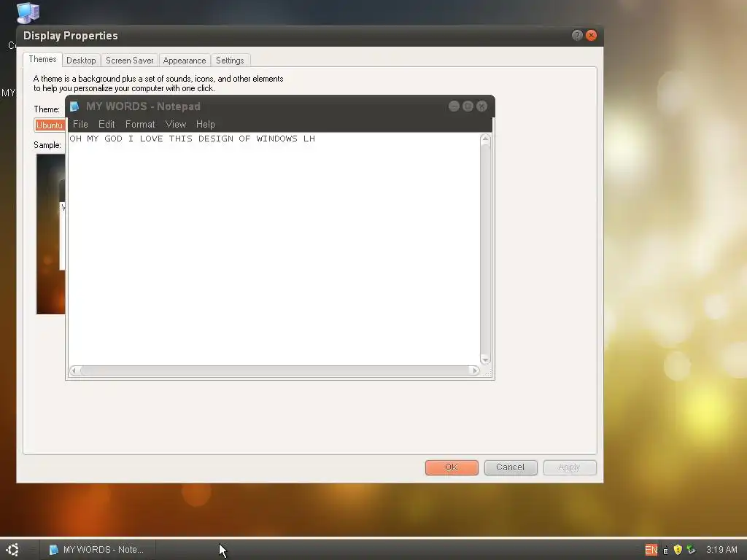Click Cancel in Display Properties
This screenshot has height=560, width=747.
[511, 467]
